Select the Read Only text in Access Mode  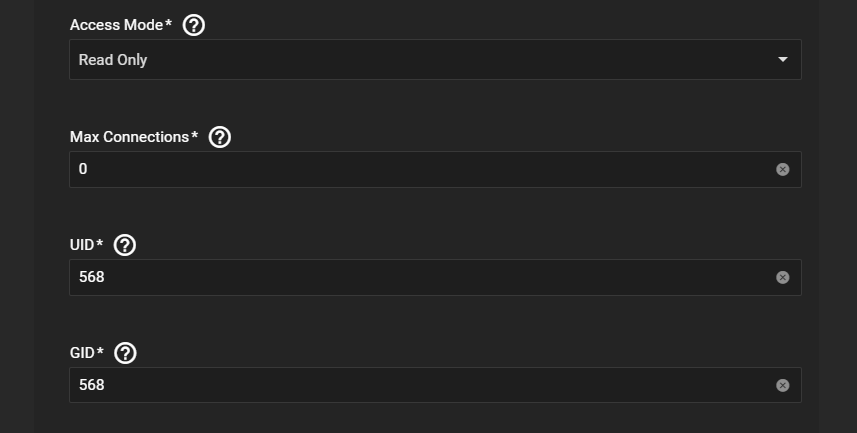pos(113,60)
